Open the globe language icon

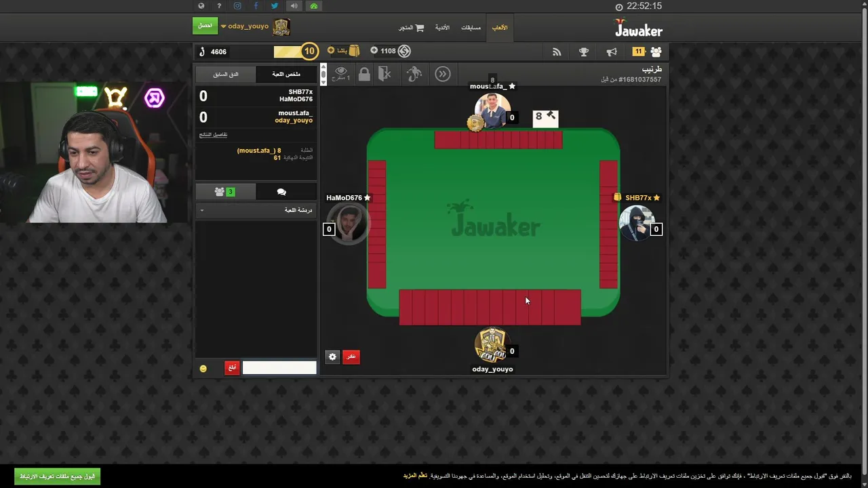coord(201,6)
